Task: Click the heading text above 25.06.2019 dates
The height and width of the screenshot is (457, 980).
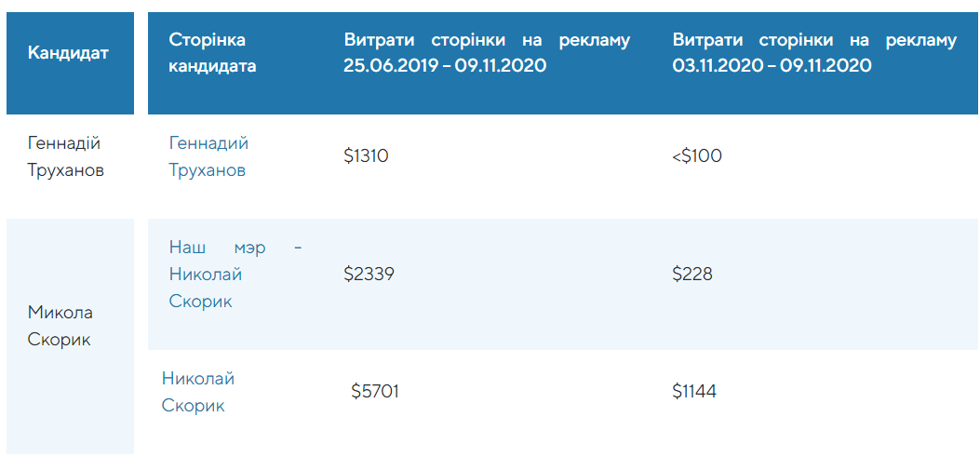Action: (x=487, y=40)
